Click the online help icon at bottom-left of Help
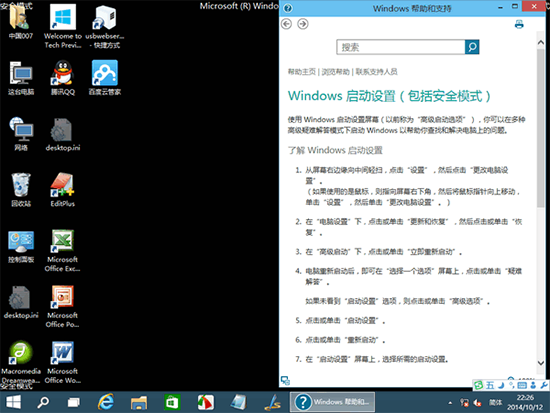This screenshot has height=413, width=550. coord(285,381)
